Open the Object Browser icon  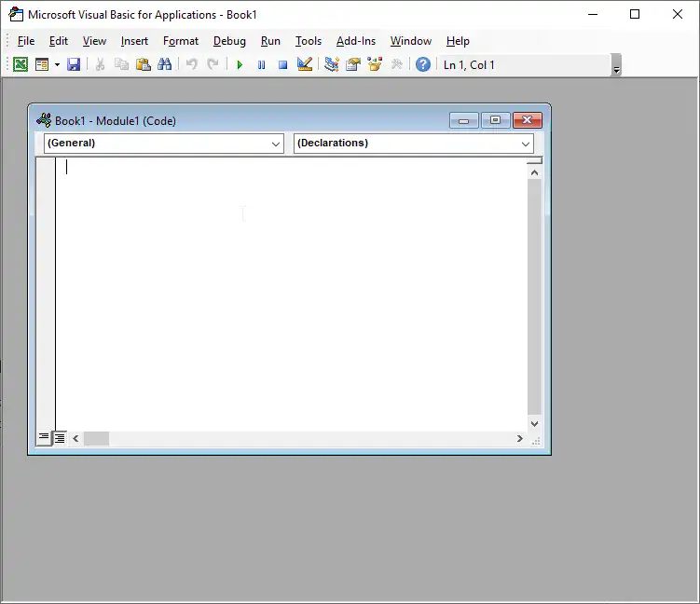pyautogui.click(x=375, y=64)
